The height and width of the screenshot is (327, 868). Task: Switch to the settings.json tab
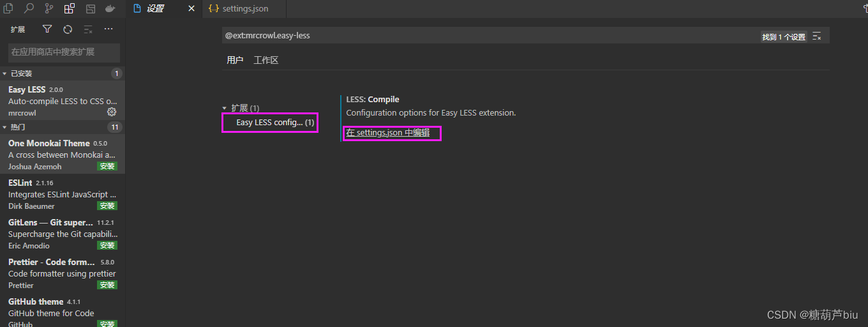[244, 9]
